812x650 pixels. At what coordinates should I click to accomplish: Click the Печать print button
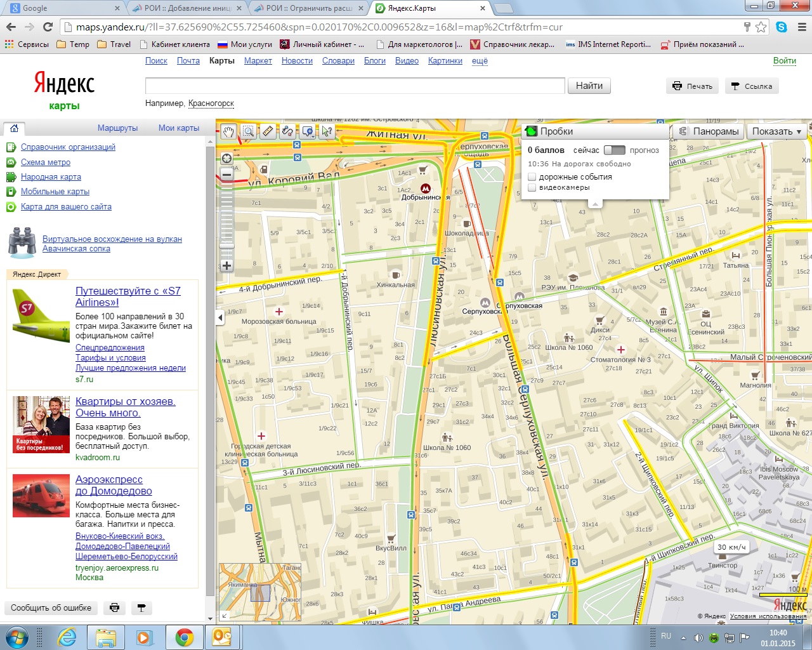coord(692,86)
